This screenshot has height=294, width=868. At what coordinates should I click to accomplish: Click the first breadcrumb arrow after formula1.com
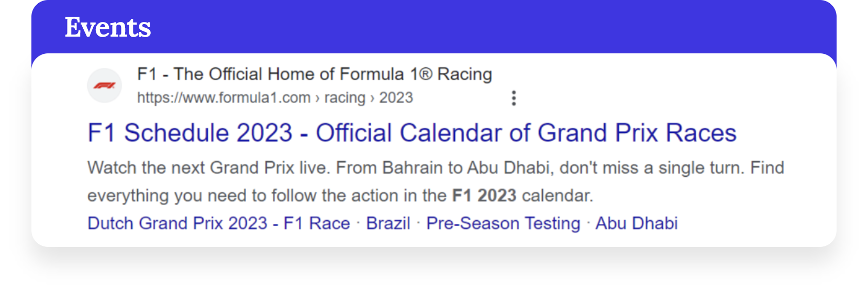tap(317, 98)
